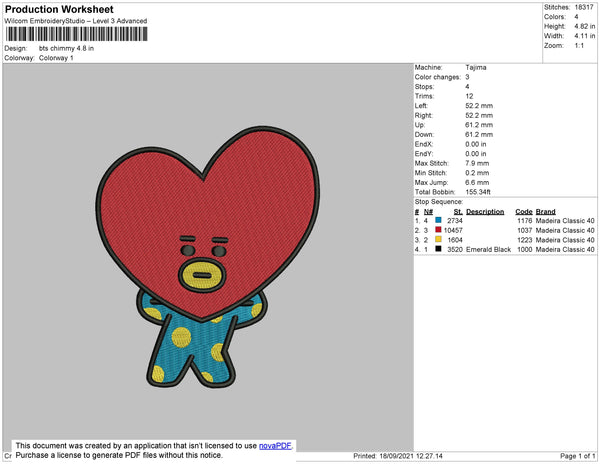
Task: Click 'Wilcom EmbroideryStudio – Level 3 Advanced' text
Action: pyautogui.click(x=76, y=21)
